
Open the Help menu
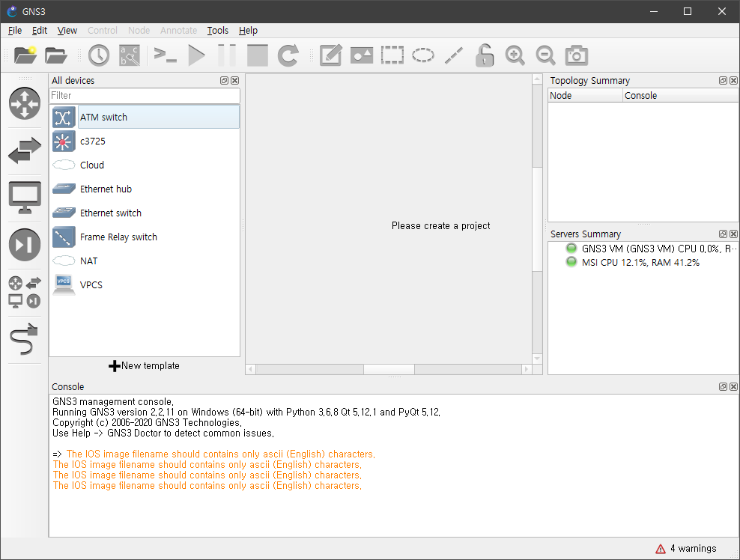248,31
